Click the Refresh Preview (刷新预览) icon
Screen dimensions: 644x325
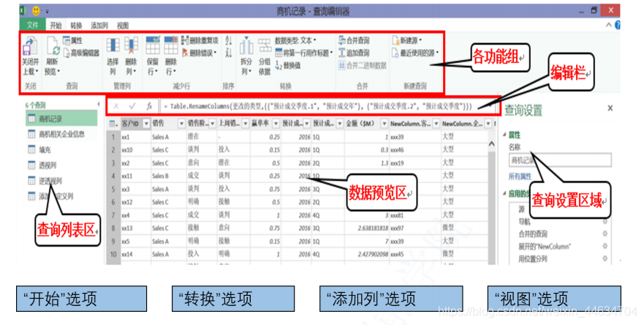(x=53, y=45)
